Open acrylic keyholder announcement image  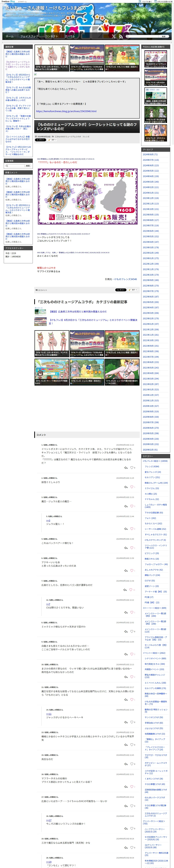pos(87,196)
